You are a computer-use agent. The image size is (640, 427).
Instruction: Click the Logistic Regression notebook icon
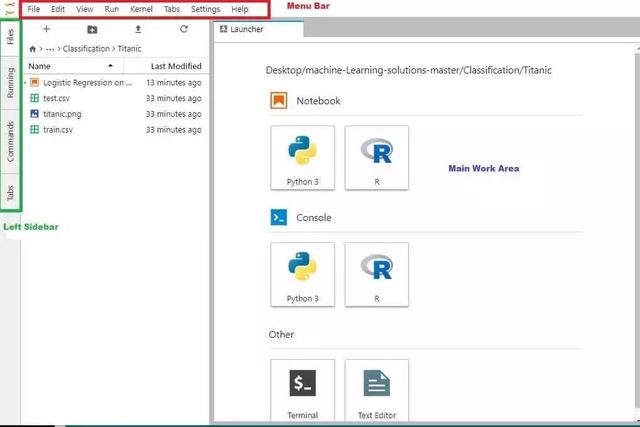[x=35, y=82]
